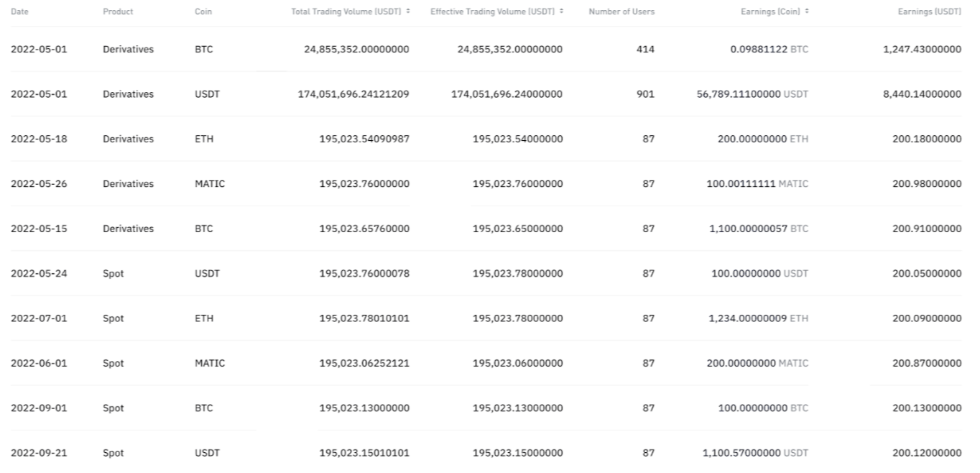Image resolution: width=980 pixels, height=473 pixels.
Task: Select the 1,234.00000009 ETH earnings cell
Action: pos(757,318)
